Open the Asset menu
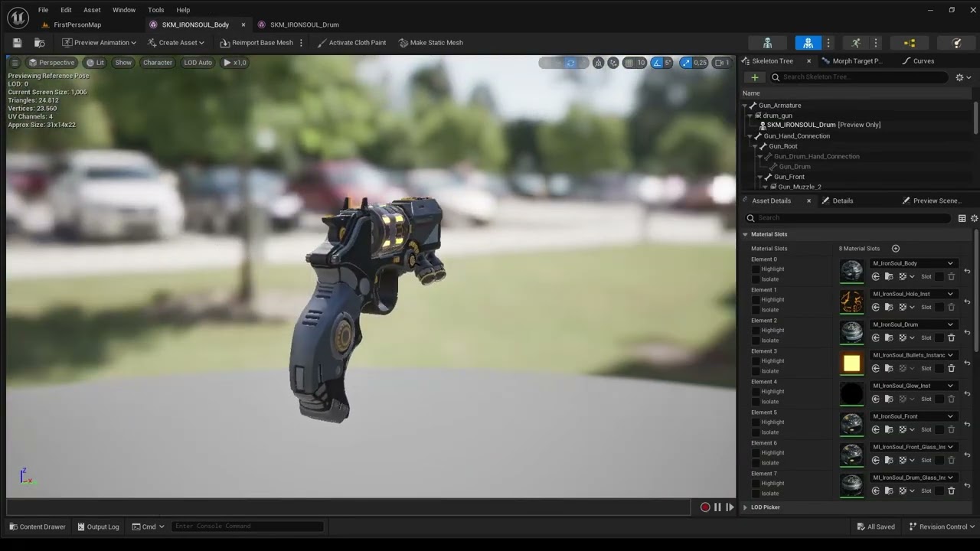The width and height of the screenshot is (980, 551). click(x=92, y=10)
